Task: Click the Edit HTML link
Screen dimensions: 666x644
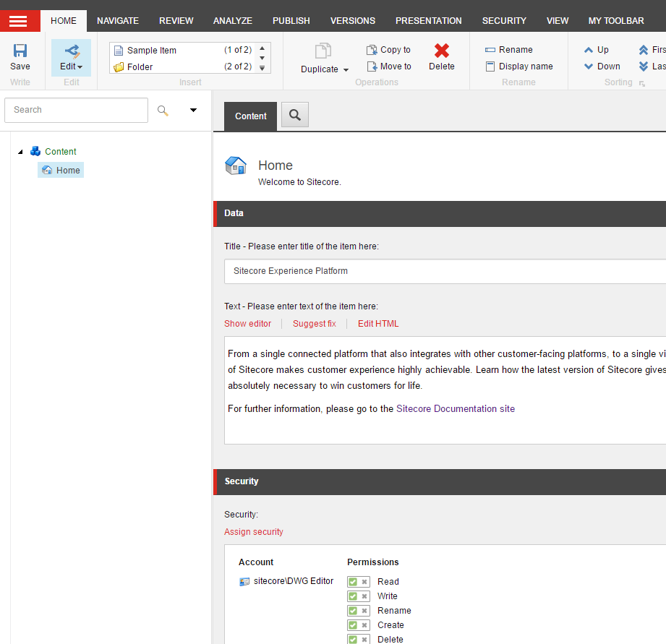Action: click(x=378, y=324)
